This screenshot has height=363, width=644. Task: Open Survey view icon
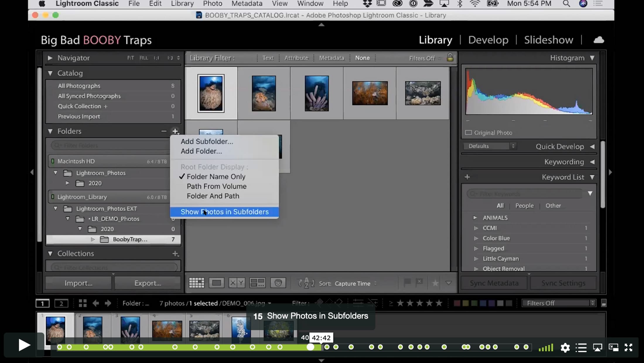click(x=257, y=283)
